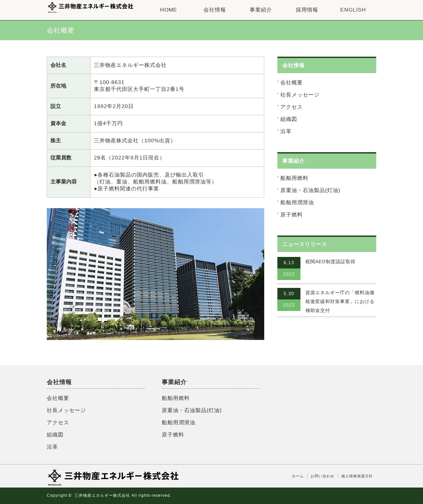Go to ホーム footer link

297,476
